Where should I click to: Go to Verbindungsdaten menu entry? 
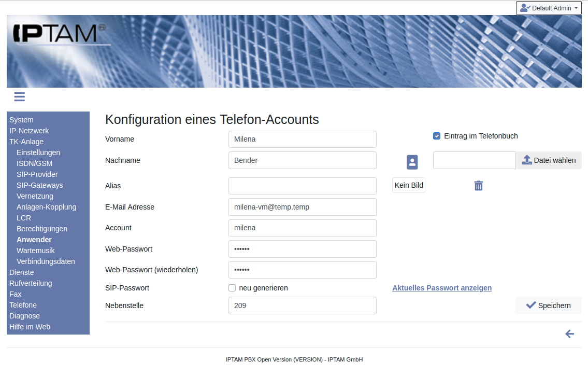pos(46,261)
